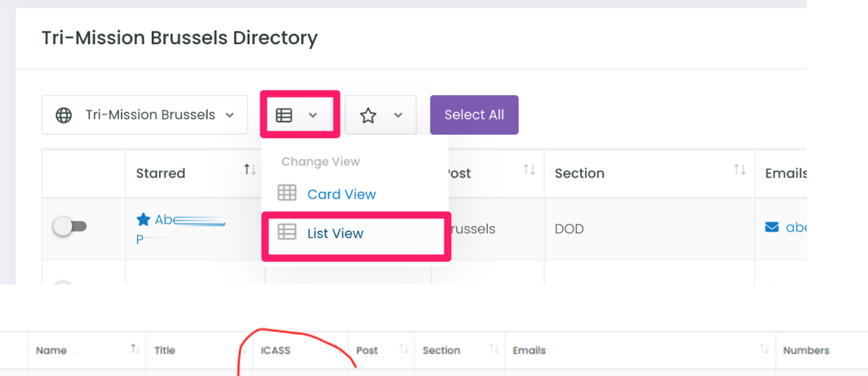Click the Card View grid icon

click(287, 193)
